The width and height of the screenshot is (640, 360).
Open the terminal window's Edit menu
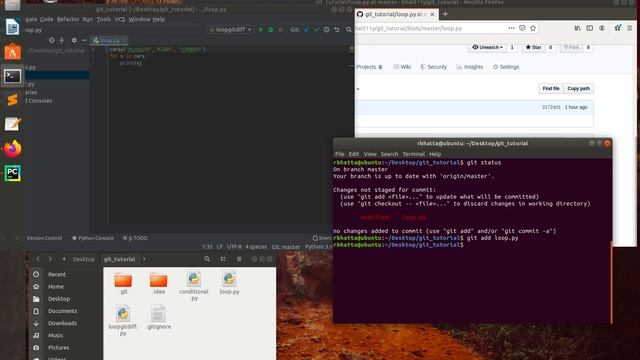coord(354,154)
